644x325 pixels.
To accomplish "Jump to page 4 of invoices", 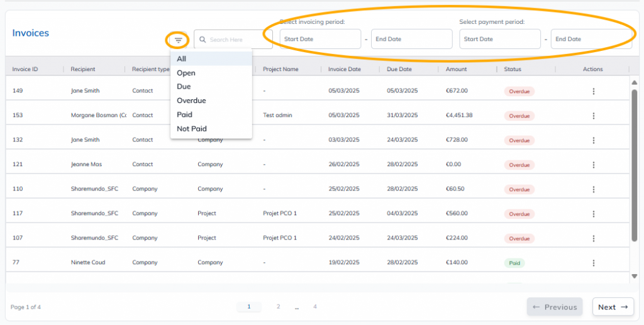I will [315, 307].
